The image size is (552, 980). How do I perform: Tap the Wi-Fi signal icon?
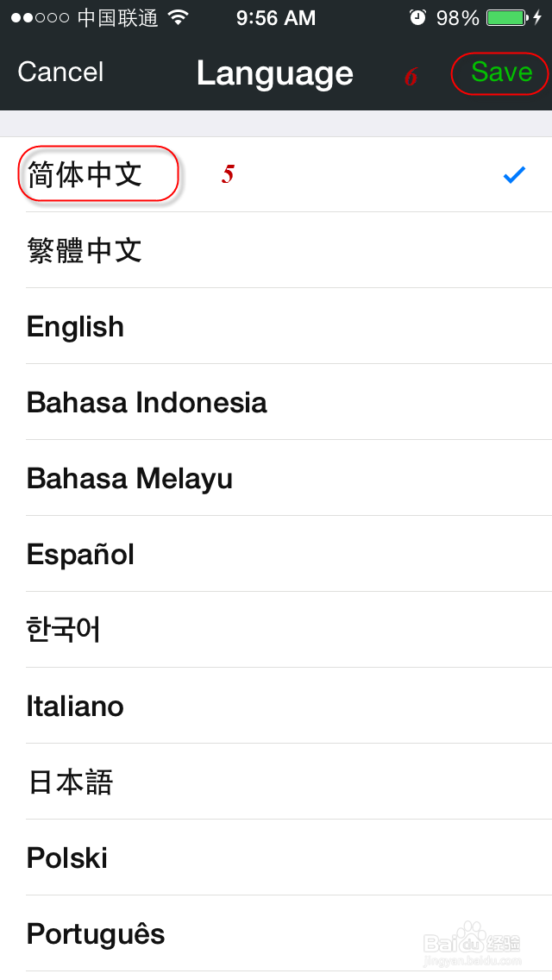[179, 18]
